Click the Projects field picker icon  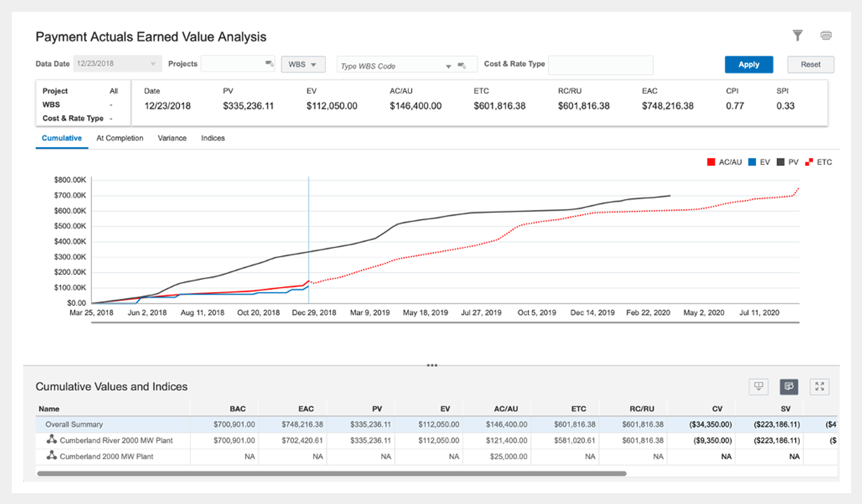pyautogui.click(x=269, y=64)
